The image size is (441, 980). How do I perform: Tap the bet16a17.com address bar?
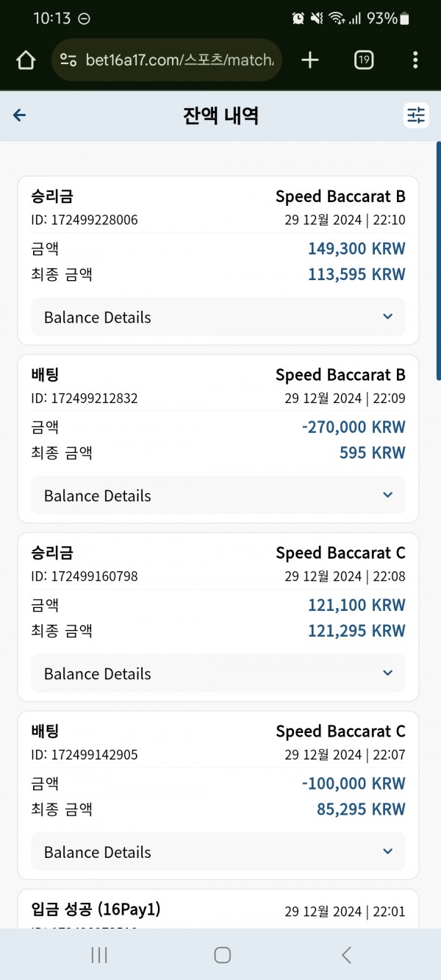coord(167,60)
